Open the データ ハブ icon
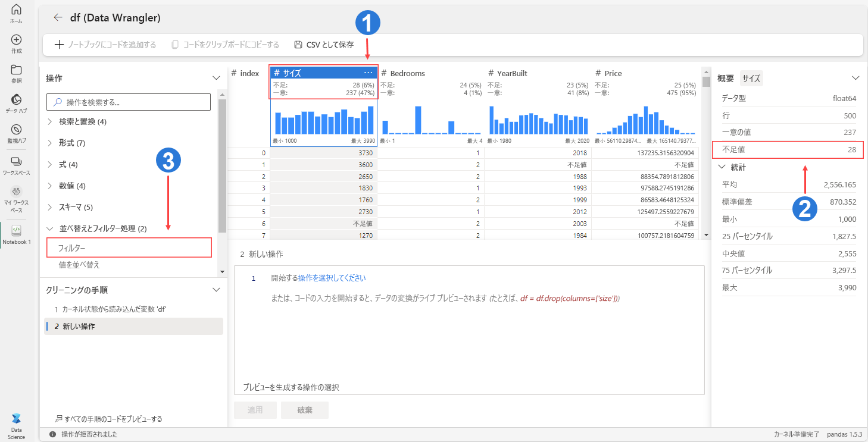868x442 pixels. (x=16, y=101)
